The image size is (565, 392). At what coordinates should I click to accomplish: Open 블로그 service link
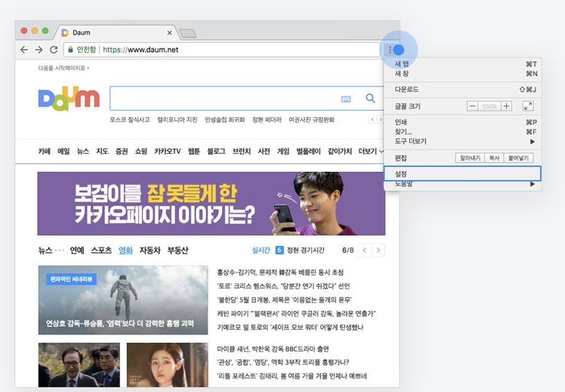(x=216, y=152)
